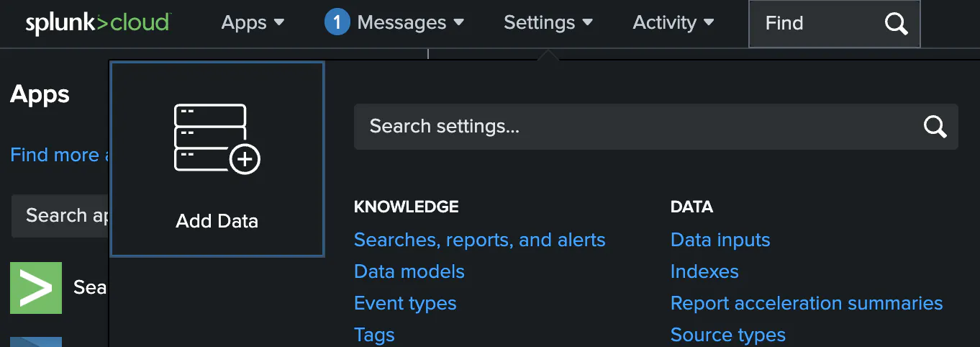
Task: Click the splunk>cloud logo
Action: point(97,23)
